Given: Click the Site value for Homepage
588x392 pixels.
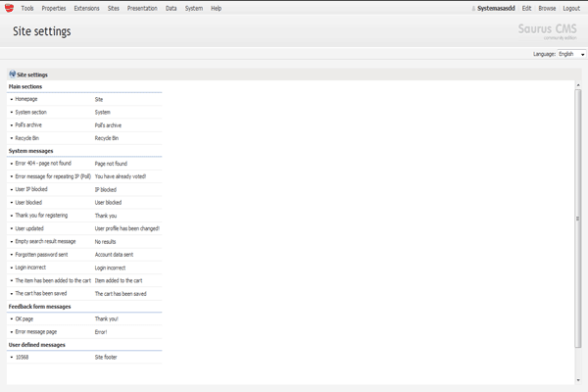Looking at the screenshot, I should [x=99, y=99].
